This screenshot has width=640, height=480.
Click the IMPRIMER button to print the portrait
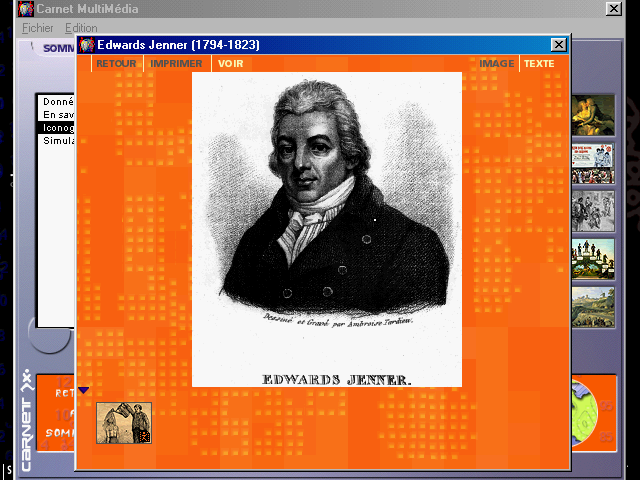(x=176, y=64)
